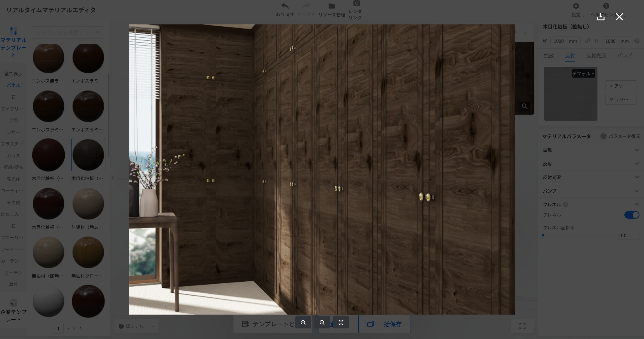Open リソース管理 folder icon

point(332,6)
